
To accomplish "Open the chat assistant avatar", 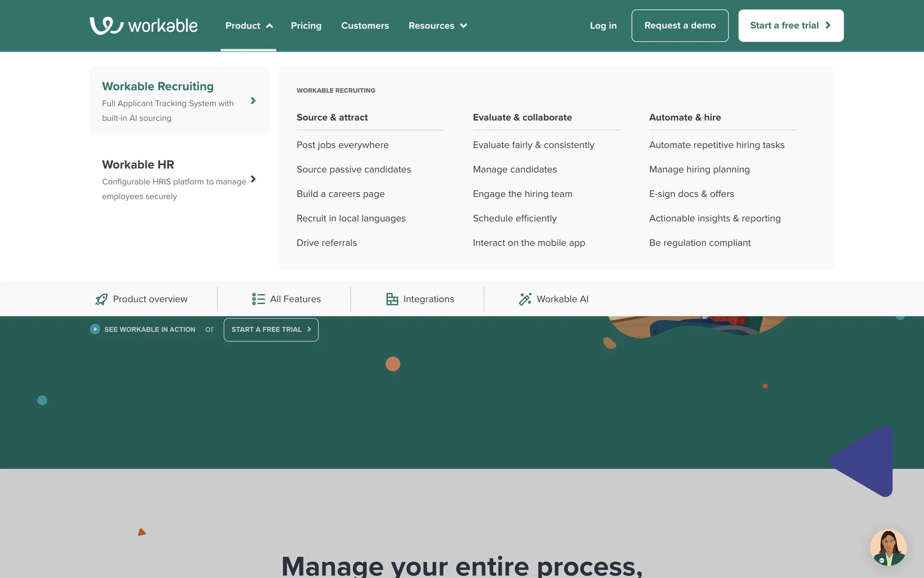I will coord(888,548).
